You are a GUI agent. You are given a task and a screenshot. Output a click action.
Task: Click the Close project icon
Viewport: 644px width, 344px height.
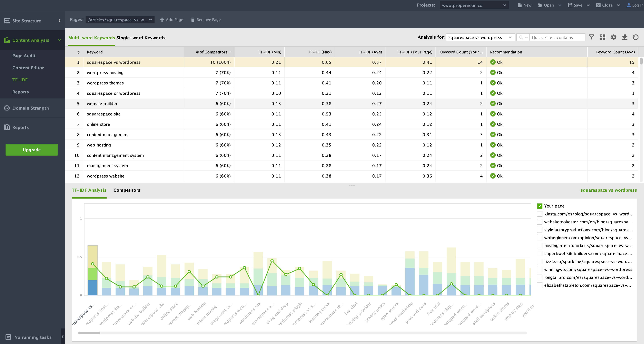tap(598, 5)
